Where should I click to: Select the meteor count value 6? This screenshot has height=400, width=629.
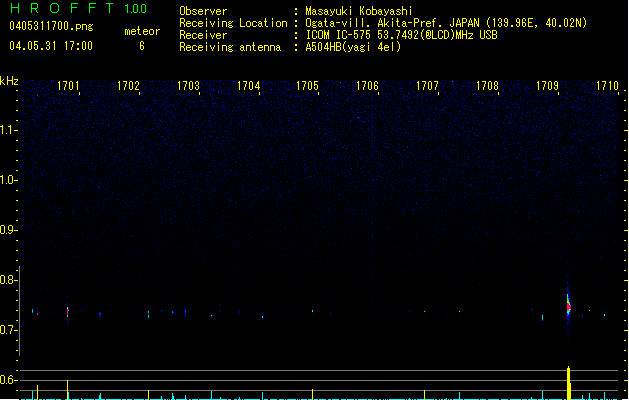pos(142,46)
